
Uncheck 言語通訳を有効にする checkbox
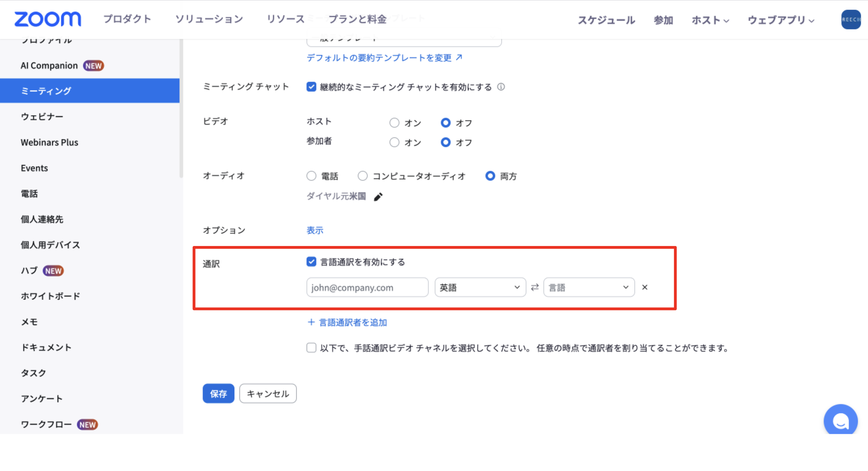click(311, 262)
